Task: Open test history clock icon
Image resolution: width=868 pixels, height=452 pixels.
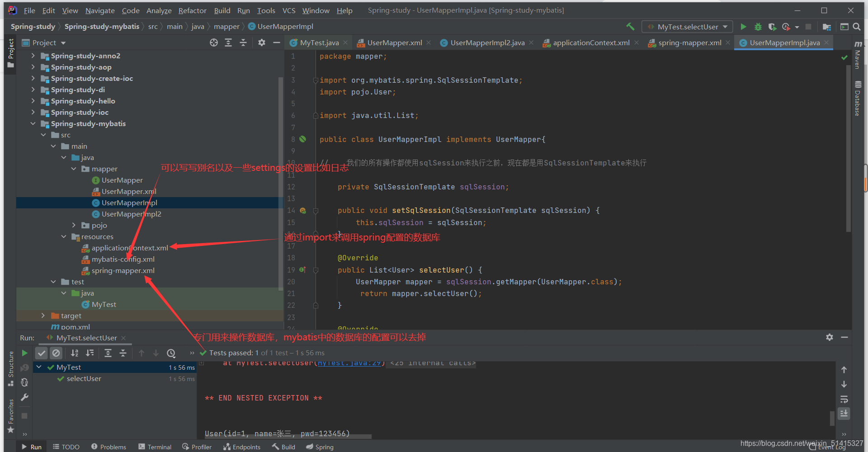Action: pyautogui.click(x=171, y=353)
